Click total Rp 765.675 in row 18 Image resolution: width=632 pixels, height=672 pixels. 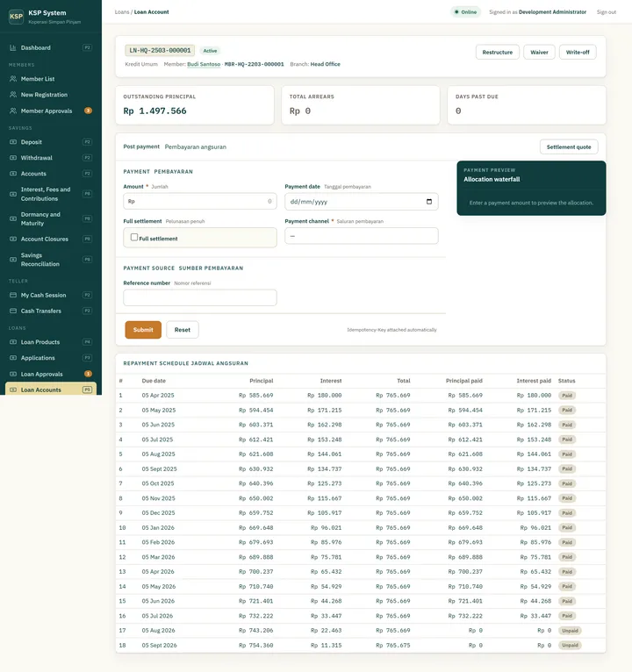pos(392,646)
